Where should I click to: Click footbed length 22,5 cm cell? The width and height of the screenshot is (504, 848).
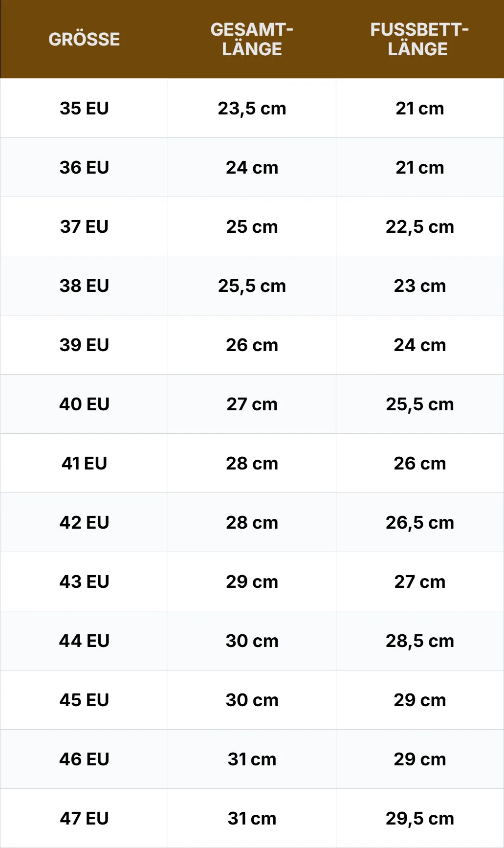(419, 226)
